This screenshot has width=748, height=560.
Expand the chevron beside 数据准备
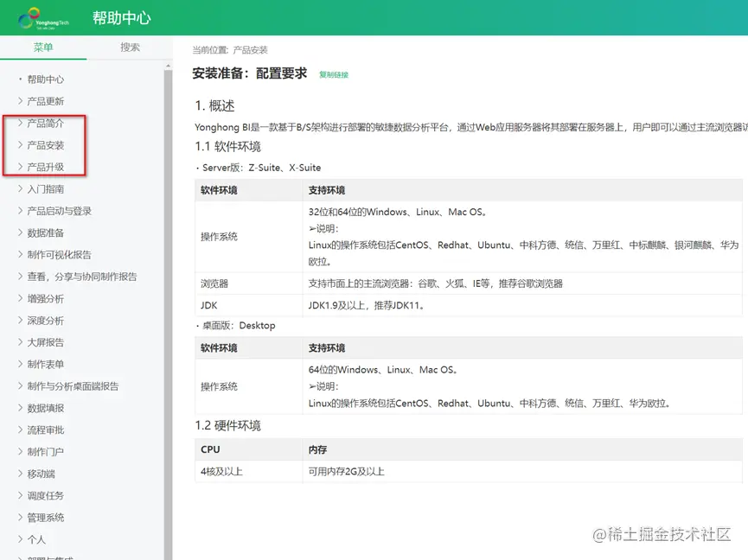[20, 232]
